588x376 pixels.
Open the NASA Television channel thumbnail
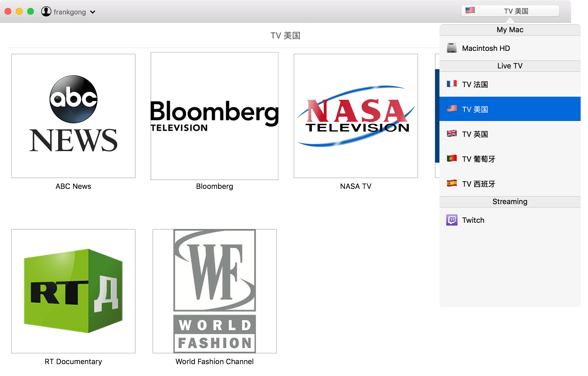tap(356, 116)
